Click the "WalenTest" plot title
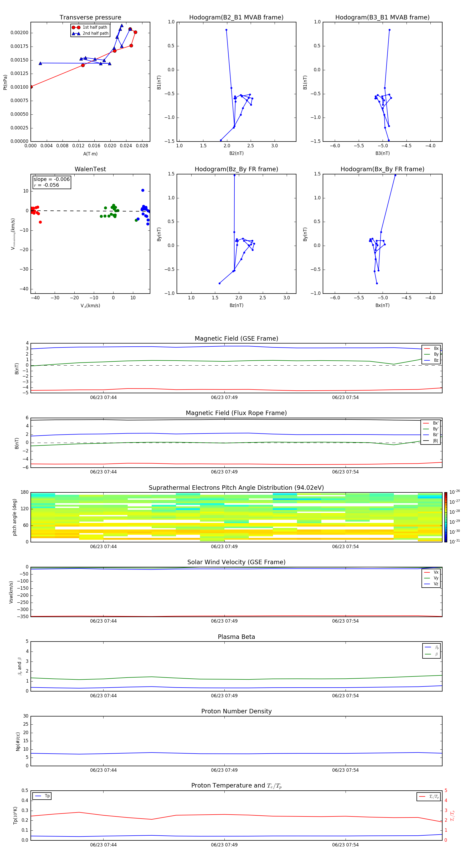Screen dimensions: 473x868 click(90, 169)
